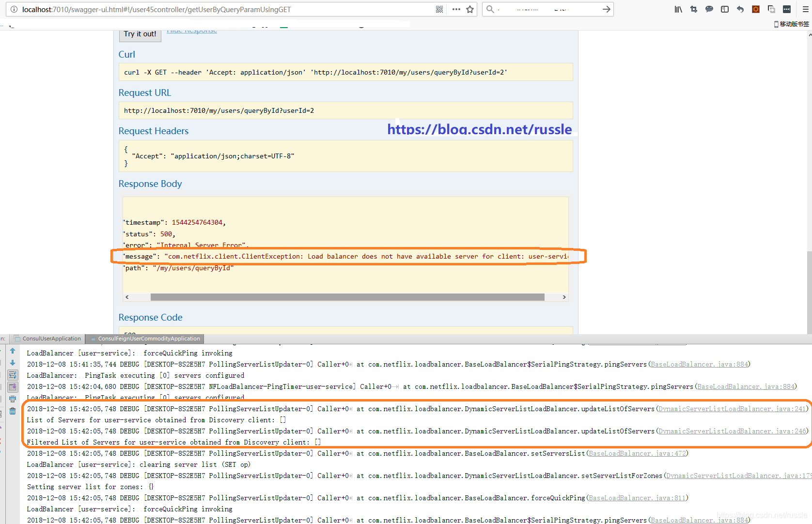
Task: Click the response body horizontal scrollbar thumb
Action: (347, 297)
